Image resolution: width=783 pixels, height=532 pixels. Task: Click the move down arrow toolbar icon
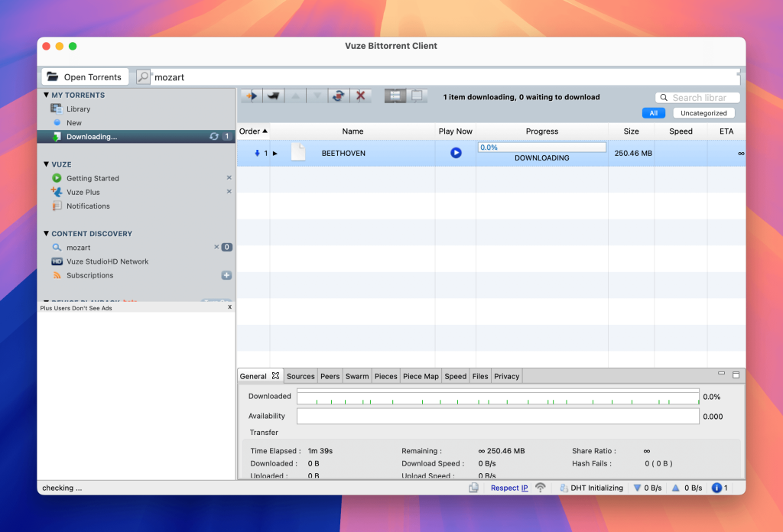coord(317,96)
